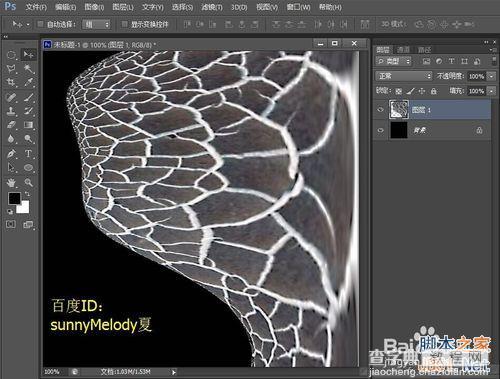Select the History Brush tool

pos(29,111)
